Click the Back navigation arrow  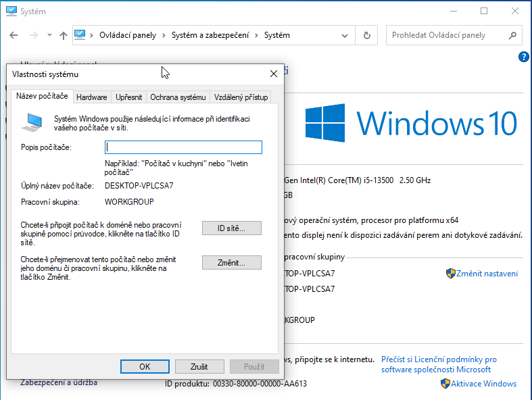(x=14, y=35)
